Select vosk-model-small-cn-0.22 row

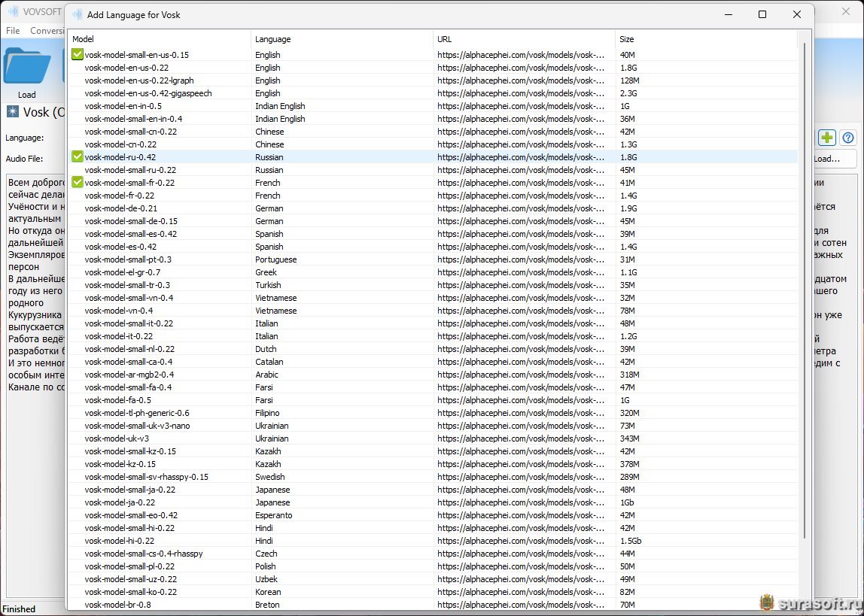433,132
